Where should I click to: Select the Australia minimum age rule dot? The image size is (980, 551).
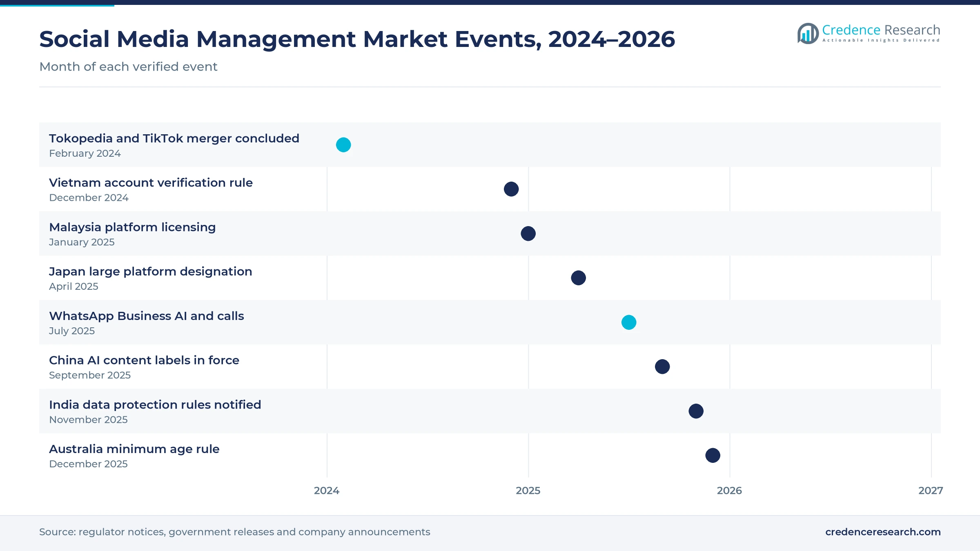713,455
